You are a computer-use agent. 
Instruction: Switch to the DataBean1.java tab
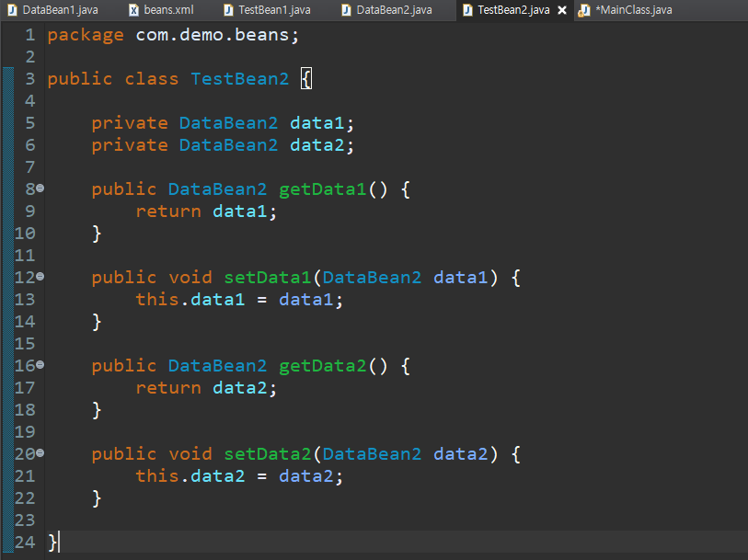pyautogui.click(x=53, y=10)
